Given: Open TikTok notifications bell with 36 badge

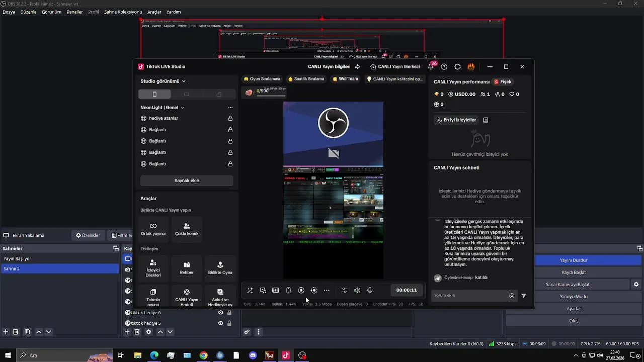Looking at the screenshot, I should point(431,66).
